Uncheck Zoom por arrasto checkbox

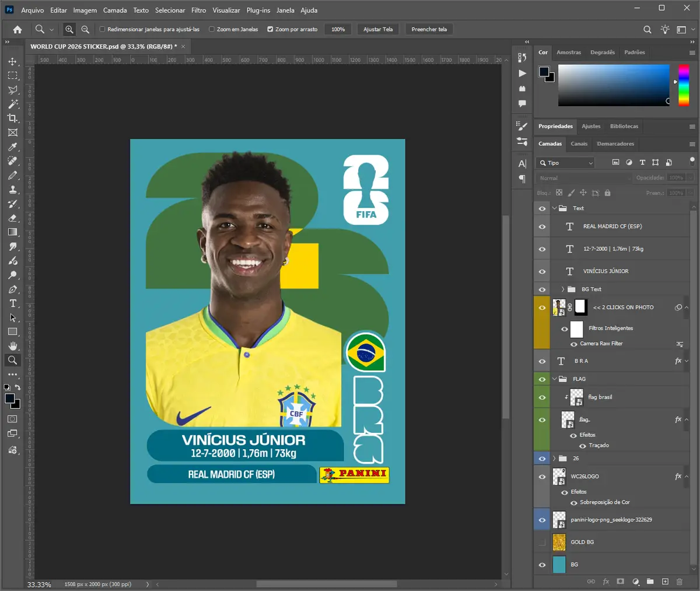270,29
